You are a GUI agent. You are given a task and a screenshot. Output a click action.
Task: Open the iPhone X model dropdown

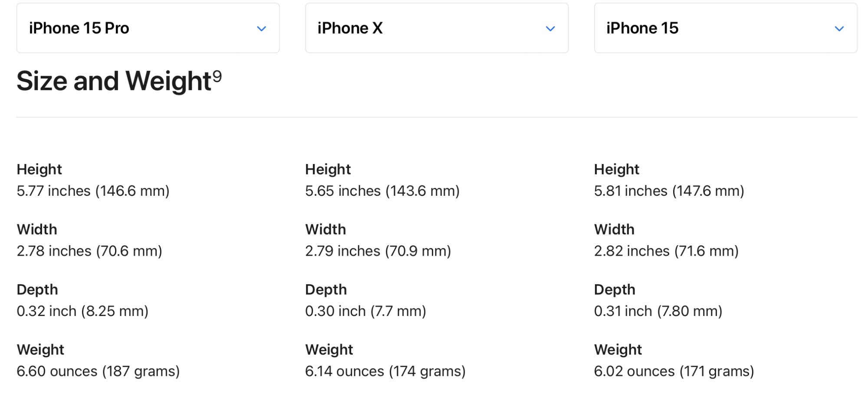(437, 28)
